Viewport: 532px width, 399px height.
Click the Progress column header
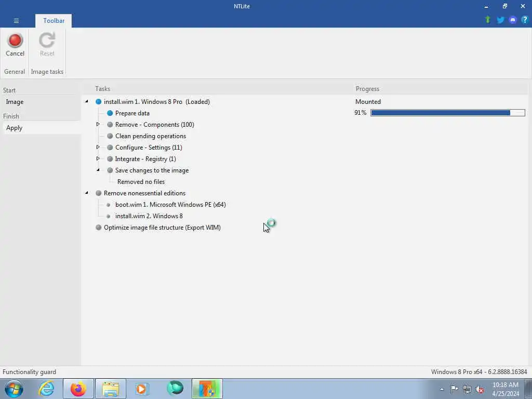pyautogui.click(x=367, y=89)
